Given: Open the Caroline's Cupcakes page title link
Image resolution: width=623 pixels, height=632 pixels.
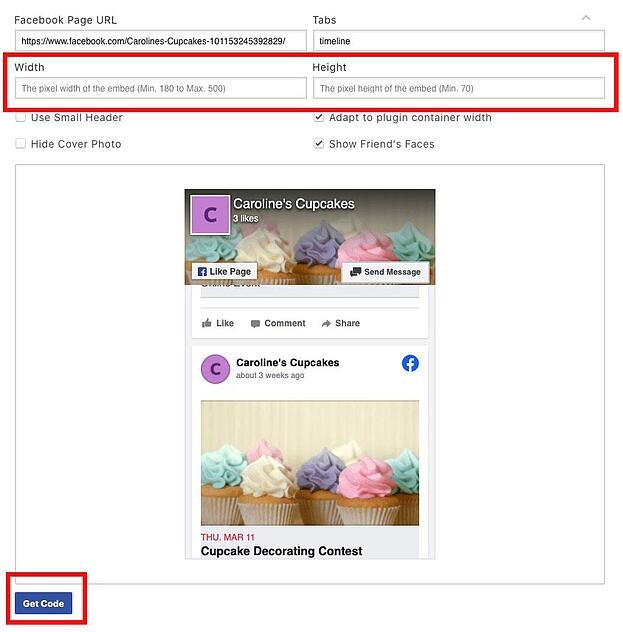Looking at the screenshot, I should pos(294,204).
